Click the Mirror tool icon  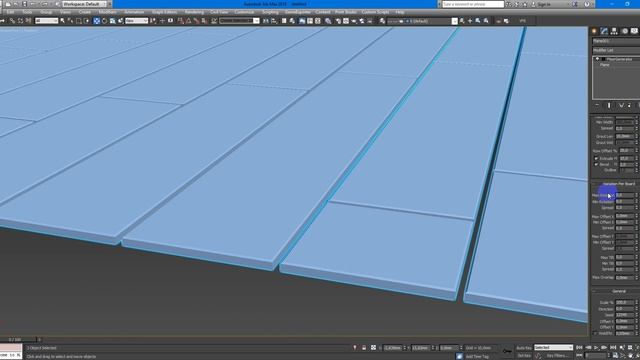266,21
